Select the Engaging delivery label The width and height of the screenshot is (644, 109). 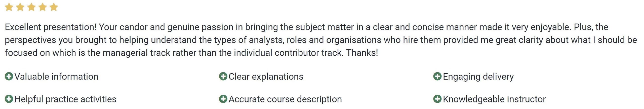tap(478, 77)
